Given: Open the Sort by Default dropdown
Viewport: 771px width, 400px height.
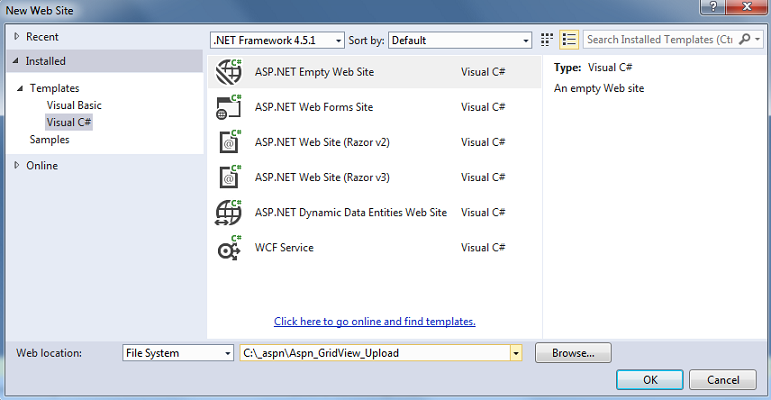Looking at the screenshot, I should pos(460,40).
